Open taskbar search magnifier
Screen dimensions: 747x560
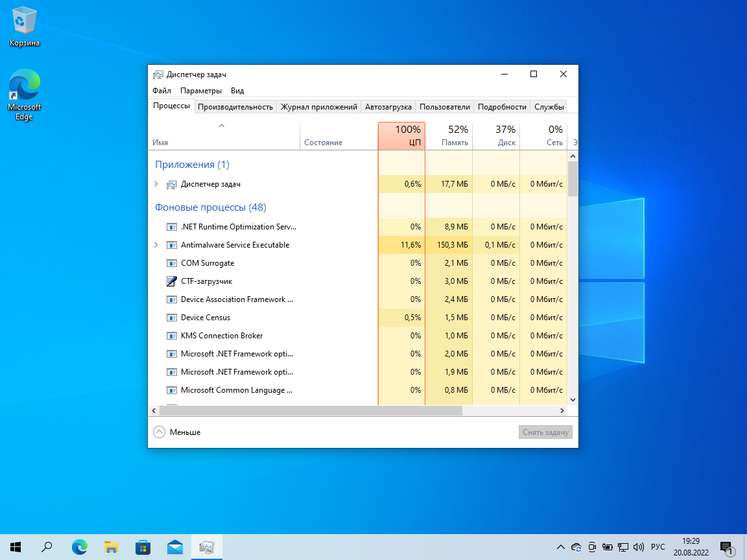tap(47, 547)
